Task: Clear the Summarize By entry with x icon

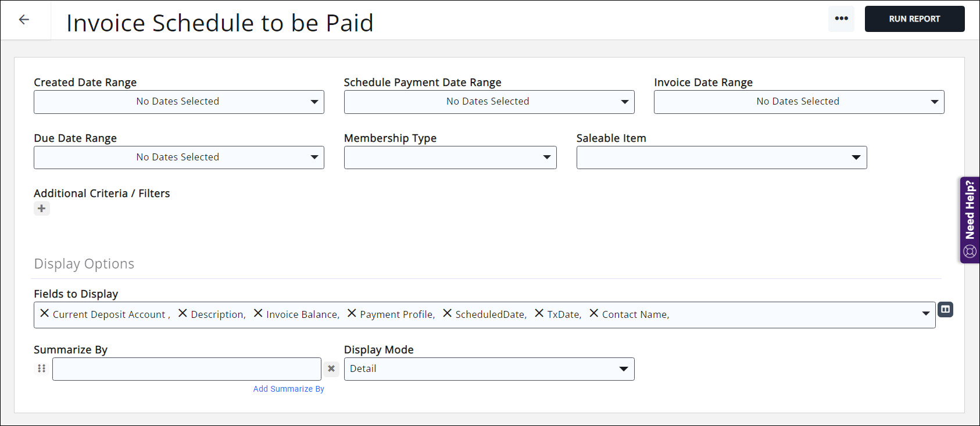Action: click(331, 368)
